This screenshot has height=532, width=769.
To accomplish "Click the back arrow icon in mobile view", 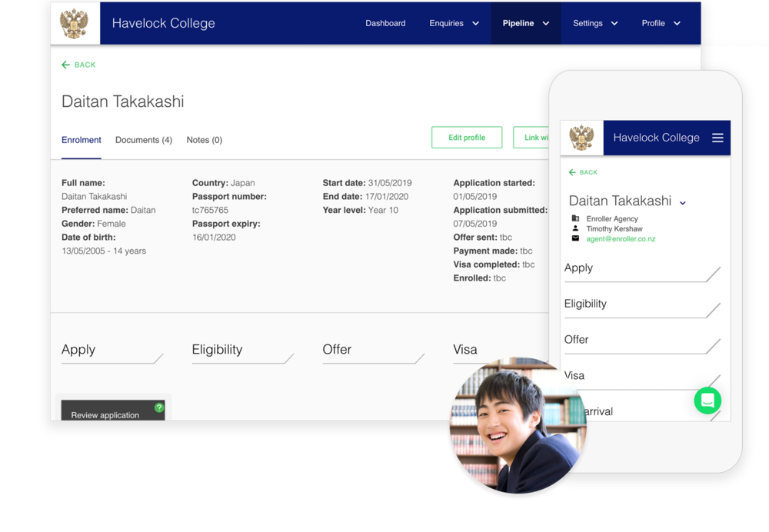I will 572,172.
